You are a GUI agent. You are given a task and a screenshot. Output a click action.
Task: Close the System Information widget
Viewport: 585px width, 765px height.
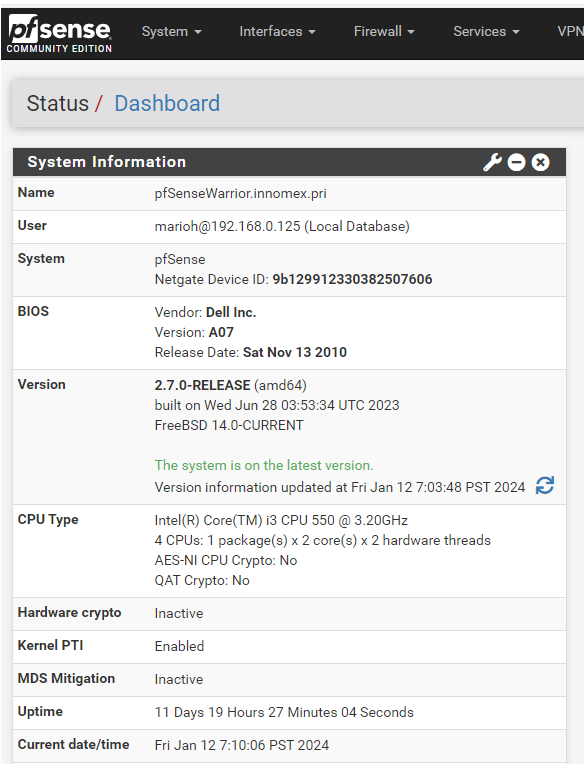coord(540,162)
